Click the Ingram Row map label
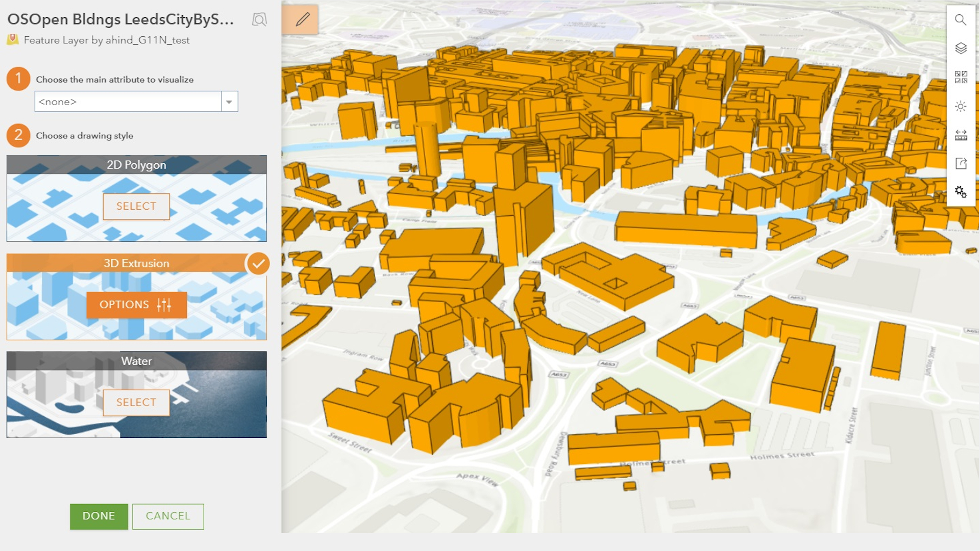This screenshot has height=551, width=980. tap(363, 355)
